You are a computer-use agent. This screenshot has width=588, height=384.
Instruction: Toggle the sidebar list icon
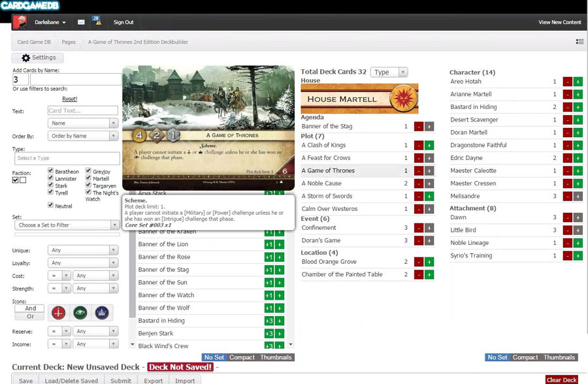[580, 42]
